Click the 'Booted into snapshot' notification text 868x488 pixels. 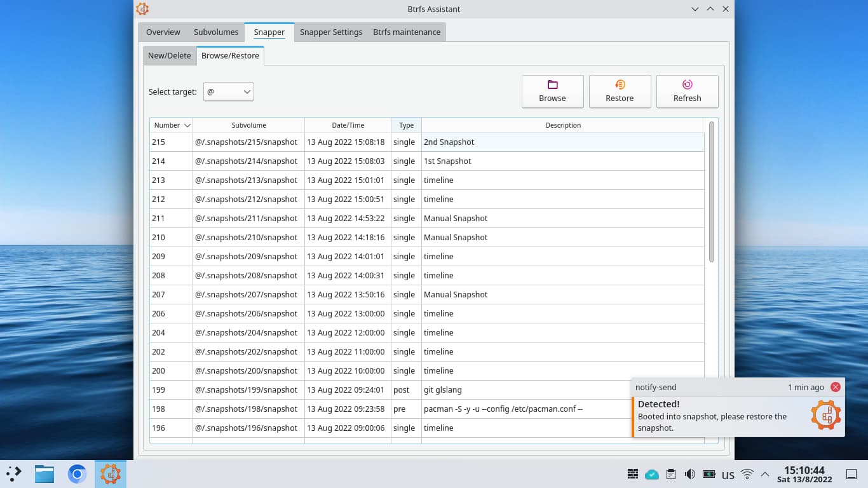point(712,422)
